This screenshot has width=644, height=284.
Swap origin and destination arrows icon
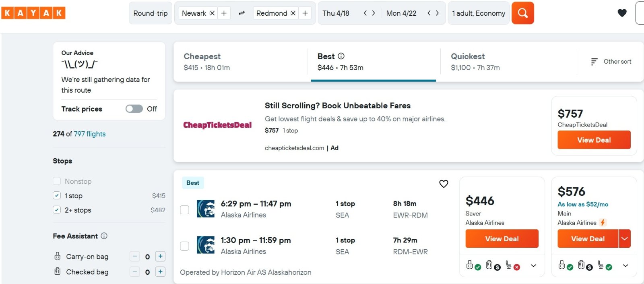point(242,13)
